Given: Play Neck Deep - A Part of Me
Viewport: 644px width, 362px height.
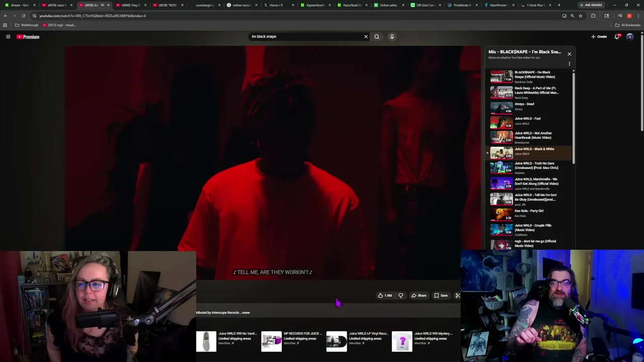Looking at the screenshot, I should [530, 92].
